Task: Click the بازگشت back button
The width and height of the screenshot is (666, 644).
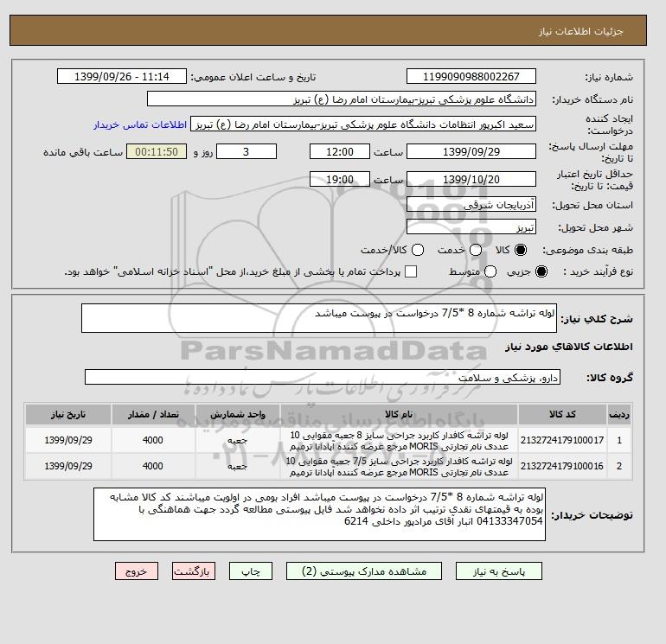Action: click(x=194, y=571)
